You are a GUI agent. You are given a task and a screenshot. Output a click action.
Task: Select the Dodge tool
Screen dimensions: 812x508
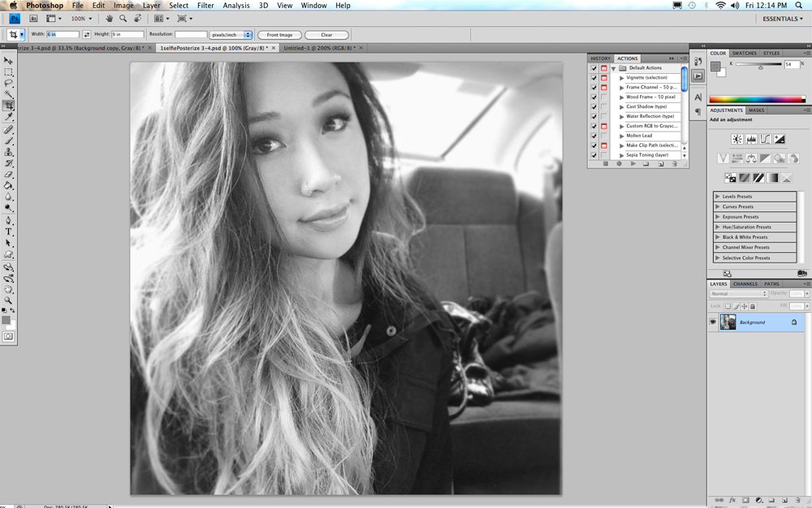click(x=8, y=208)
